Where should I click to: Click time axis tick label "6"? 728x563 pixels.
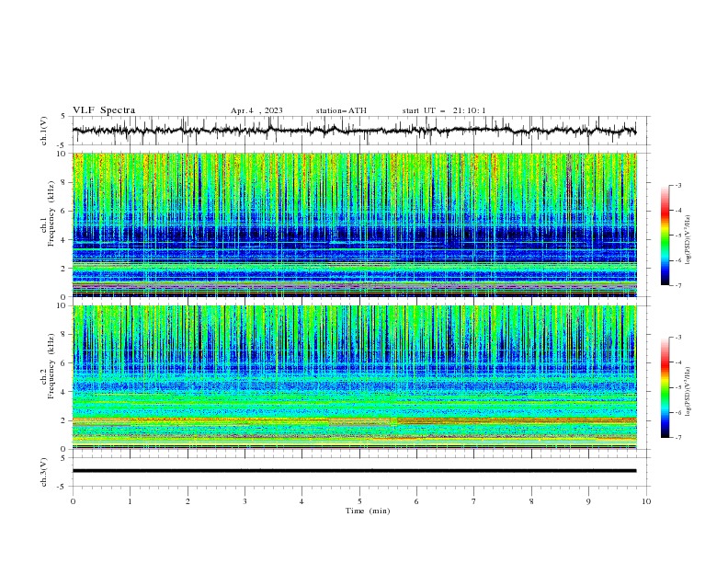click(416, 501)
